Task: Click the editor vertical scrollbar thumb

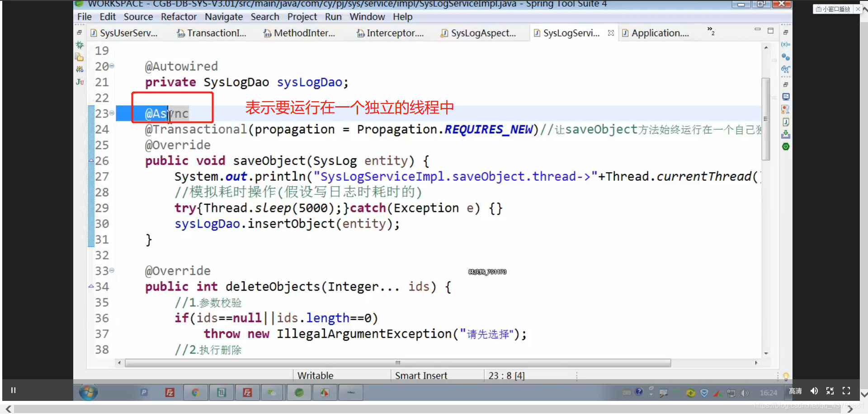Action: (x=766, y=119)
